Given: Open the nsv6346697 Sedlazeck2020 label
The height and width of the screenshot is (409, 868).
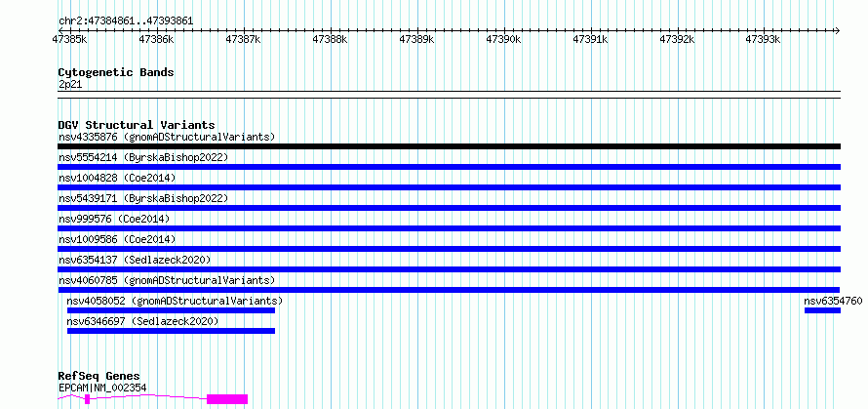Looking at the screenshot, I should pos(142,321).
